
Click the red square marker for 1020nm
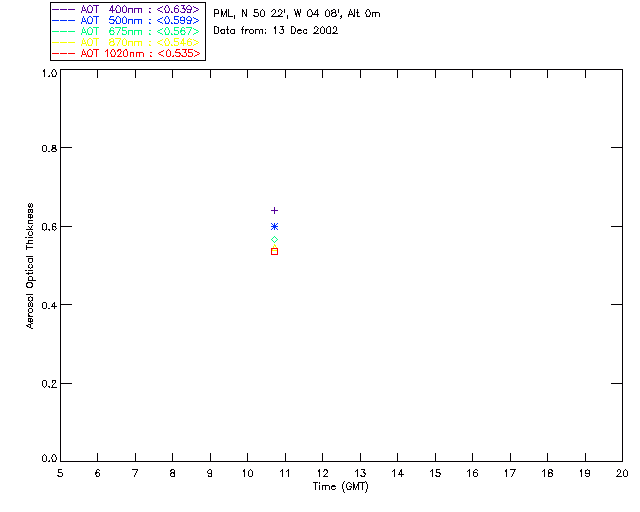pyautogui.click(x=274, y=252)
